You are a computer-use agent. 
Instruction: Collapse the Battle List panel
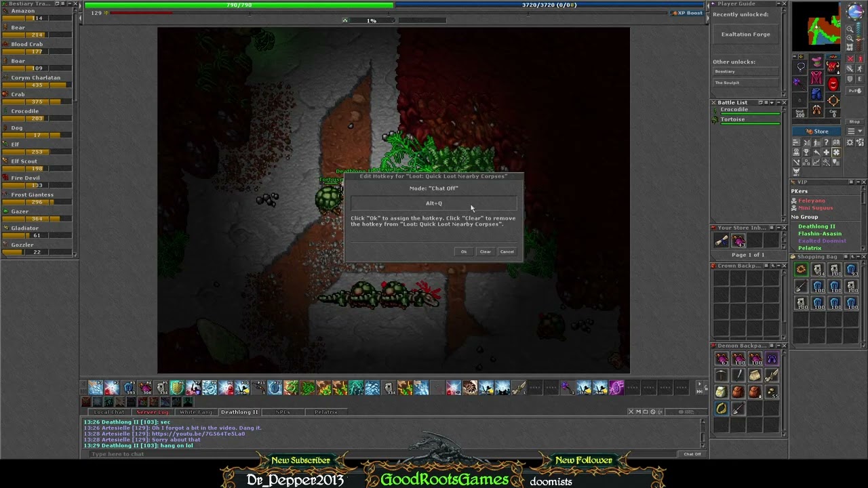click(x=778, y=103)
